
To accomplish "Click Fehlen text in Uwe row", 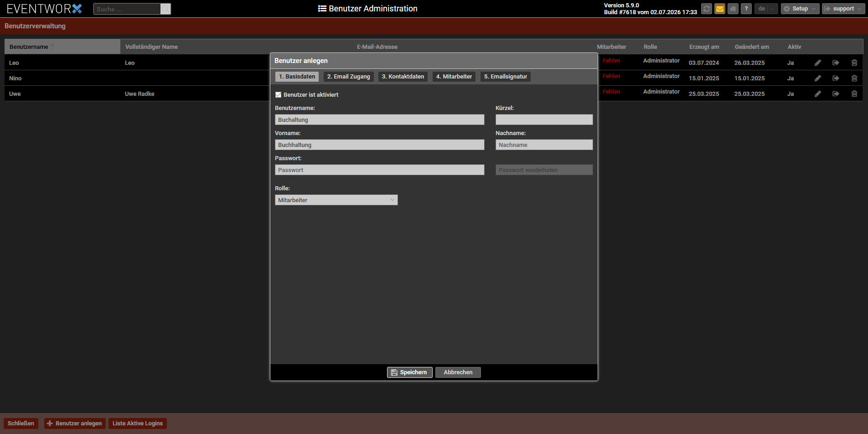I will click(x=611, y=92).
